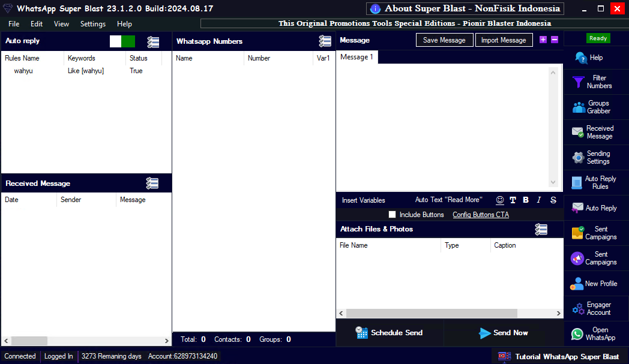
Task: Open the Settings menu
Action: point(92,24)
